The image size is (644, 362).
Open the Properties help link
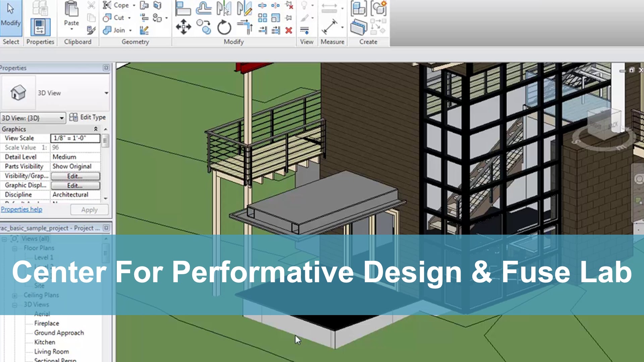(x=21, y=209)
